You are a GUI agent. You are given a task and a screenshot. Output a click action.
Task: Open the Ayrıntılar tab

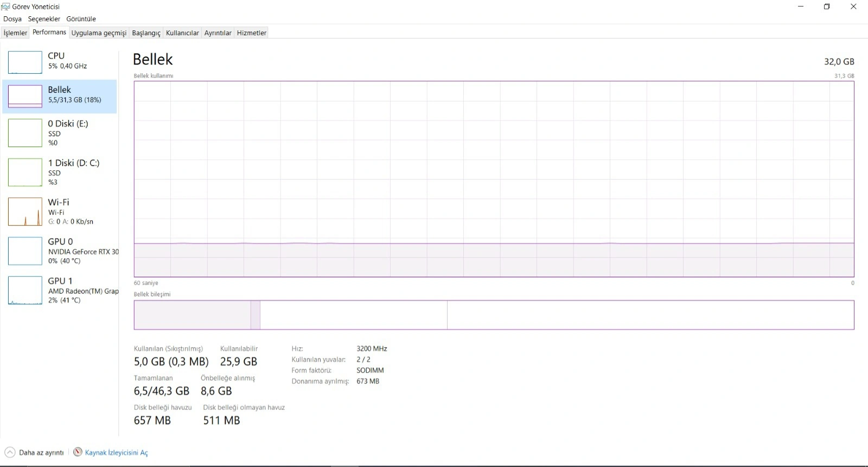coord(218,33)
